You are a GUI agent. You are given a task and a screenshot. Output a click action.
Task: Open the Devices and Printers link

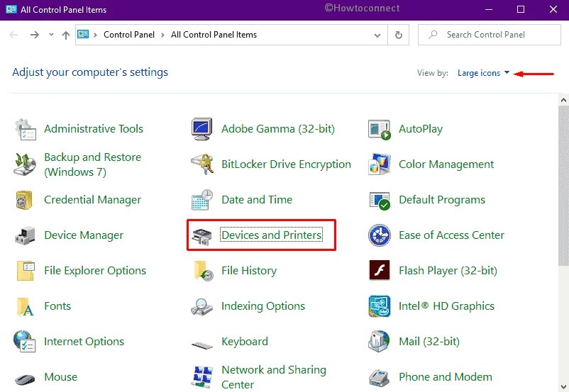point(272,235)
